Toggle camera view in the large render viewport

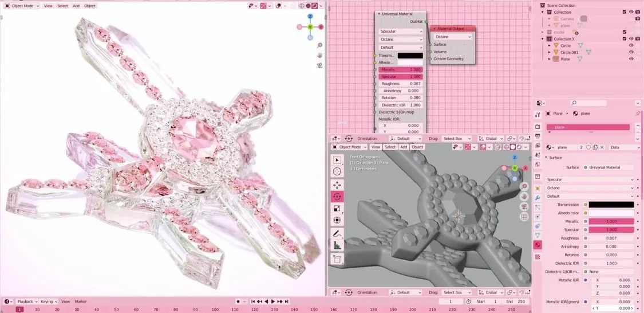tap(319, 65)
